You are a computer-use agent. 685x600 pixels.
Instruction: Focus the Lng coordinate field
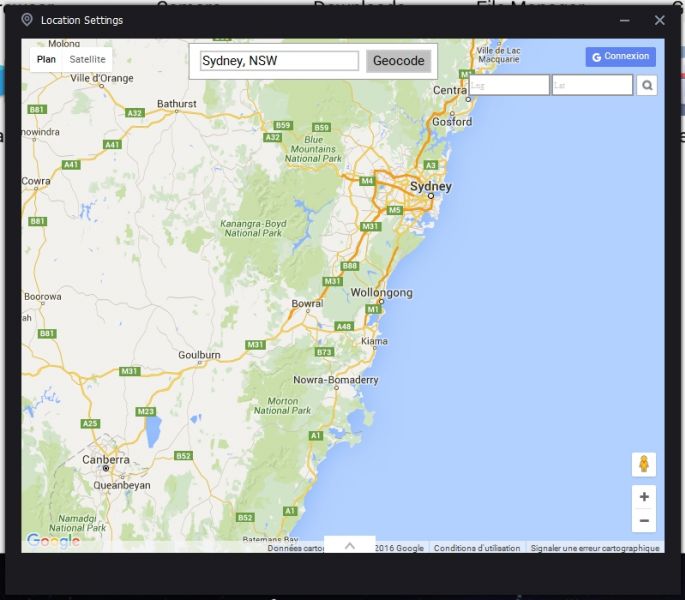point(509,85)
